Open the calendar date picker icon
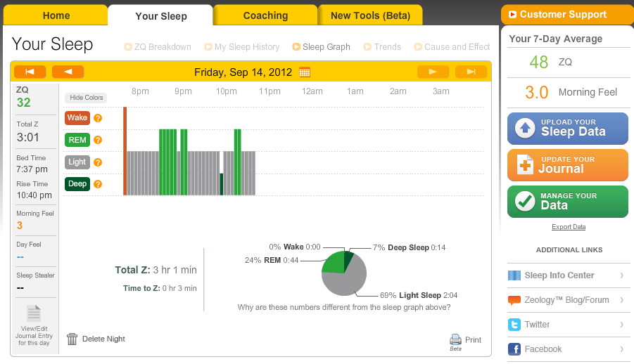The image size is (634, 364). point(305,72)
